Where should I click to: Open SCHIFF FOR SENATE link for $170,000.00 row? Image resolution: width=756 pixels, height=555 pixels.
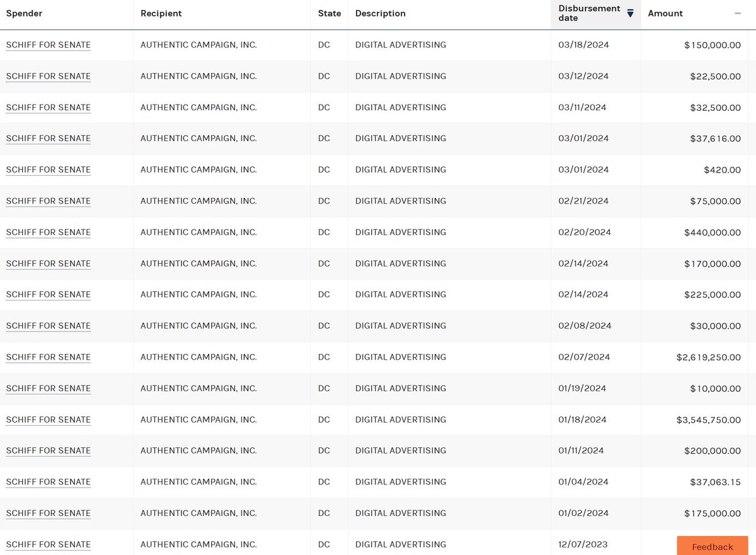coord(49,263)
